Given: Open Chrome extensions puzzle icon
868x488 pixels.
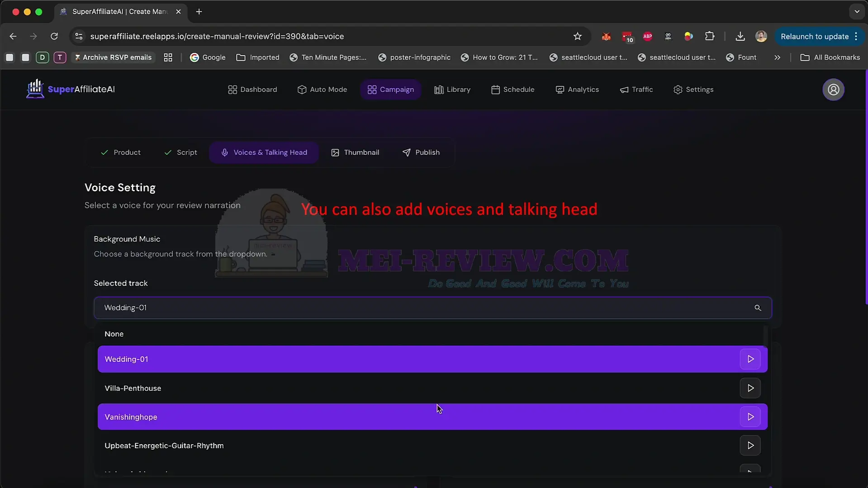Looking at the screenshot, I should tap(710, 36).
